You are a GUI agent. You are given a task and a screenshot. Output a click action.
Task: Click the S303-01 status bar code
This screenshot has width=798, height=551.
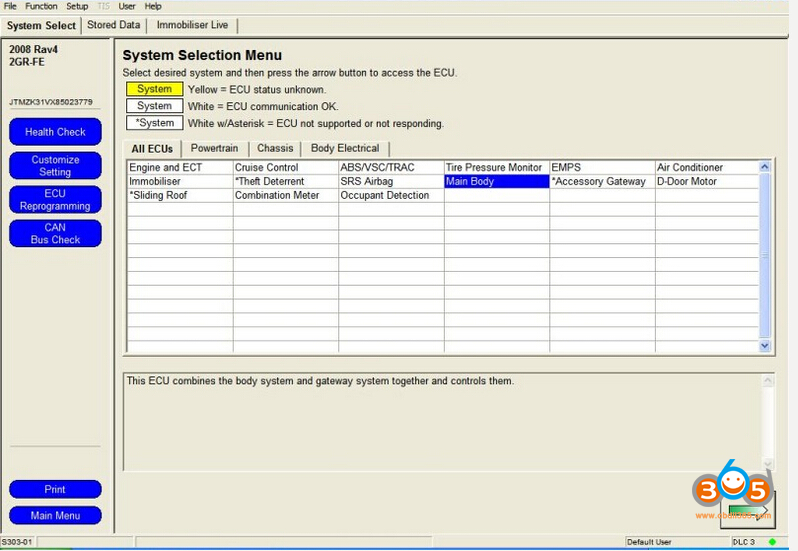[x=17, y=542]
